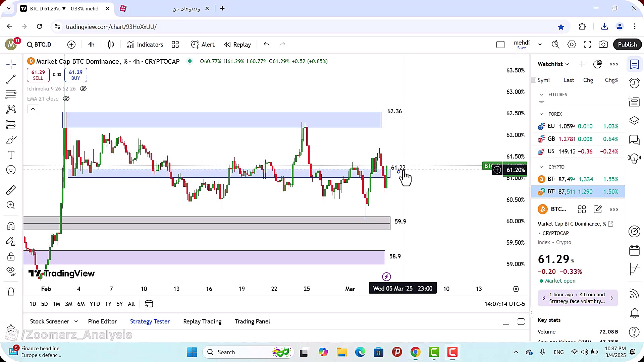644x362 pixels.
Task: Publish the chart idea
Action: click(627, 45)
